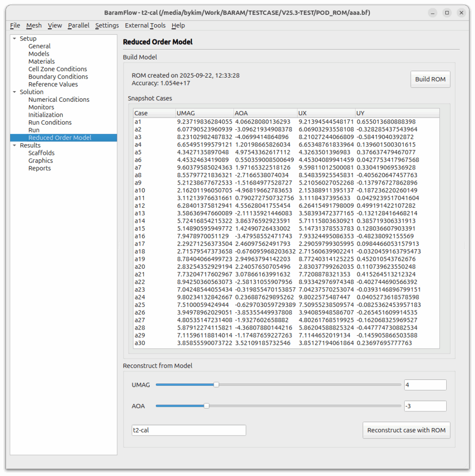475x476 pixels.
Task: Open the File menu
Action: [x=15, y=26]
